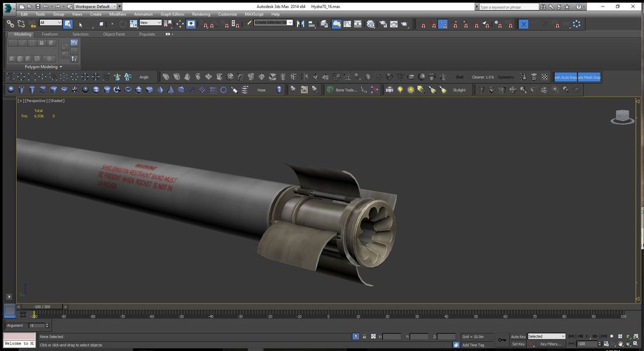Open the [Shaded] viewport shading menu
This screenshot has width=644, height=351.
click(57, 101)
